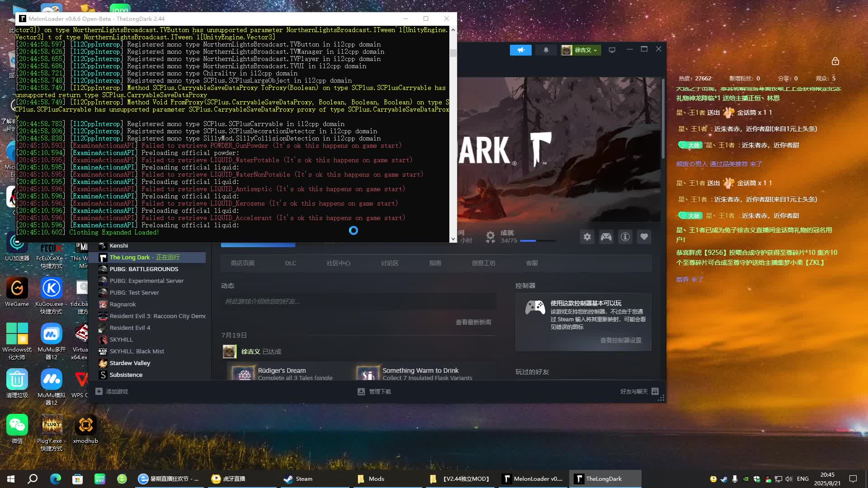Open the achievements trophy icon

(491, 237)
